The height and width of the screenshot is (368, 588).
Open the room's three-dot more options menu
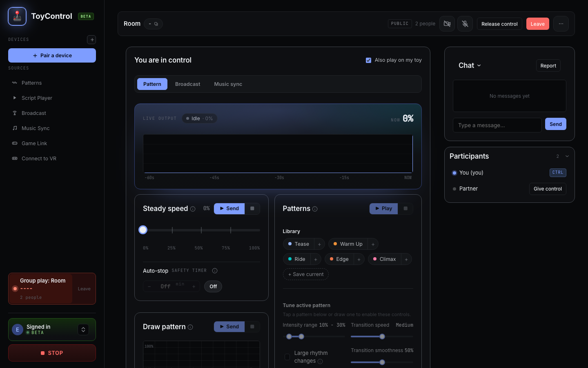point(561,24)
